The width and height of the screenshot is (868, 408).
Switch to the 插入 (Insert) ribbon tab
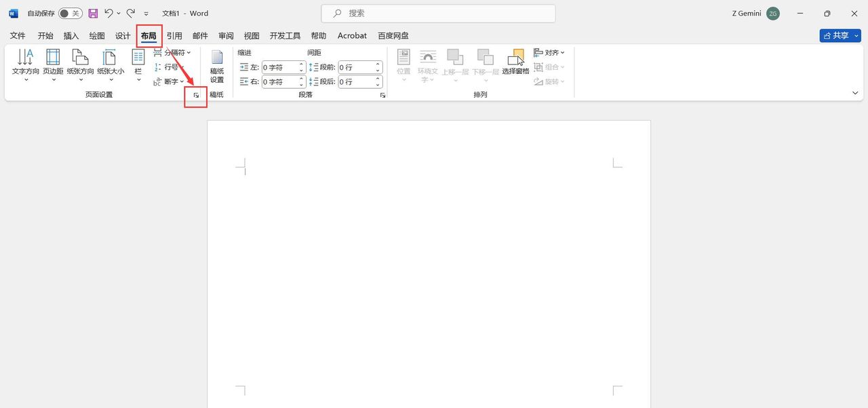[x=71, y=35]
